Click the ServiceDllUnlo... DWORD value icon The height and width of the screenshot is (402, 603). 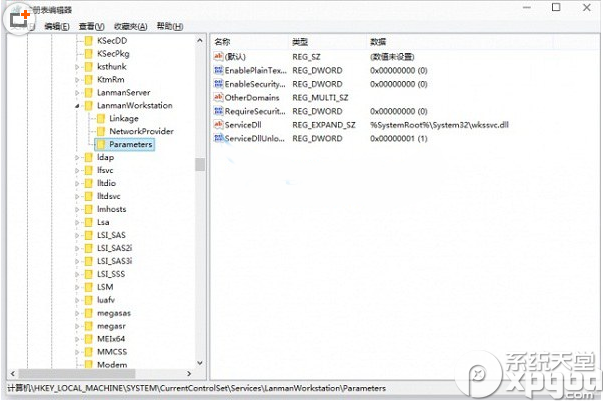click(x=218, y=138)
